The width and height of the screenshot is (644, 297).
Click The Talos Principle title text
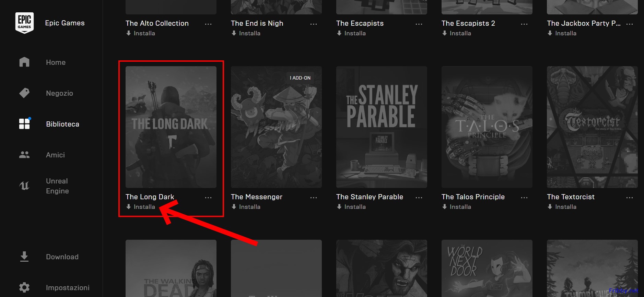[x=473, y=197]
